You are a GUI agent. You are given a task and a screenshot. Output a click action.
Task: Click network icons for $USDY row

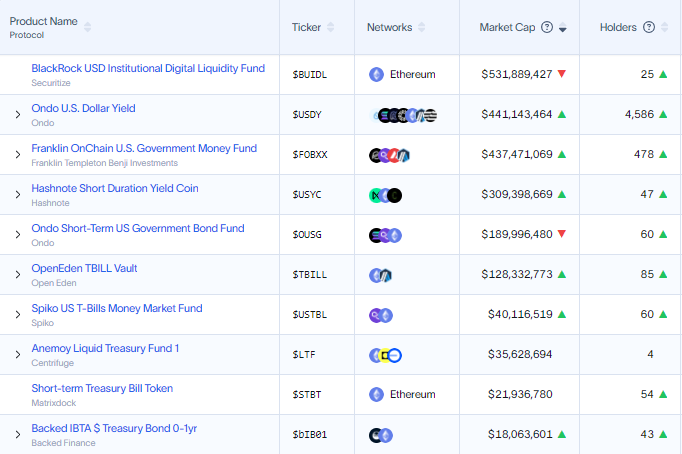point(403,115)
